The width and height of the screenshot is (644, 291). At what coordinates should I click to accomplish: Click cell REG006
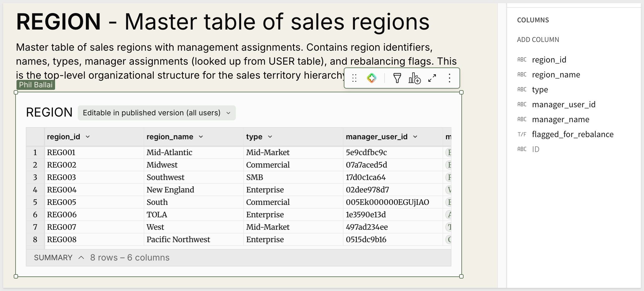tap(94, 215)
